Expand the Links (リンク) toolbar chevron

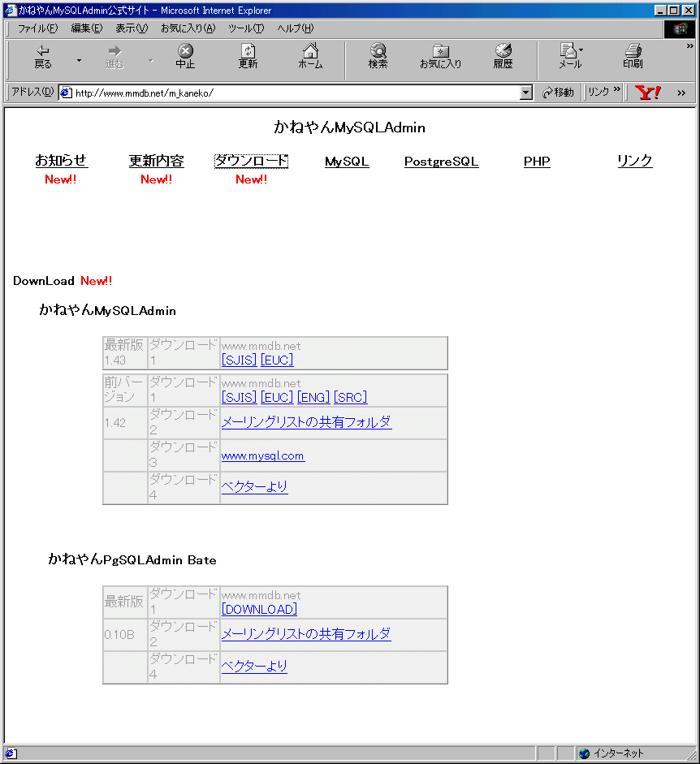point(616,89)
